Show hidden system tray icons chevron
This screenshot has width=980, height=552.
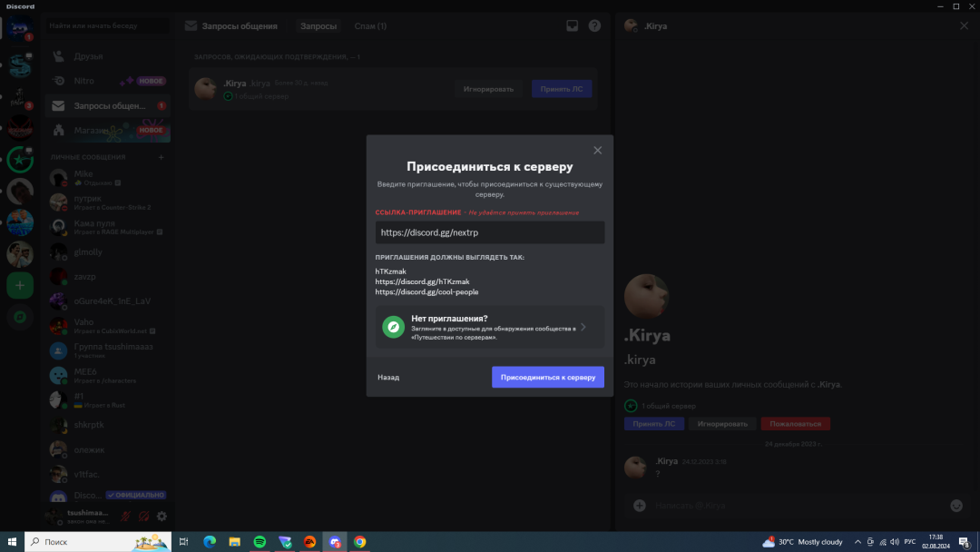click(x=857, y=542)
